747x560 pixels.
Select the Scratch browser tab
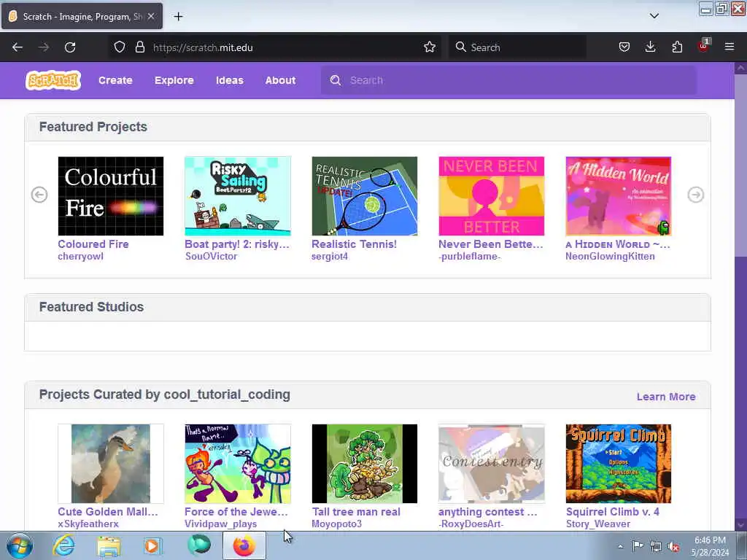tap(82, 17)
